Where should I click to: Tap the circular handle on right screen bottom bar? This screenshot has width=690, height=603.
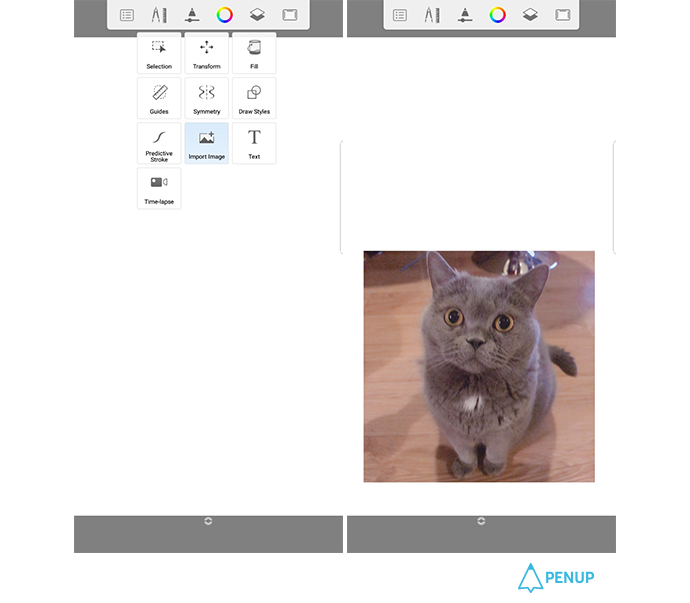[x=481, y=521]
